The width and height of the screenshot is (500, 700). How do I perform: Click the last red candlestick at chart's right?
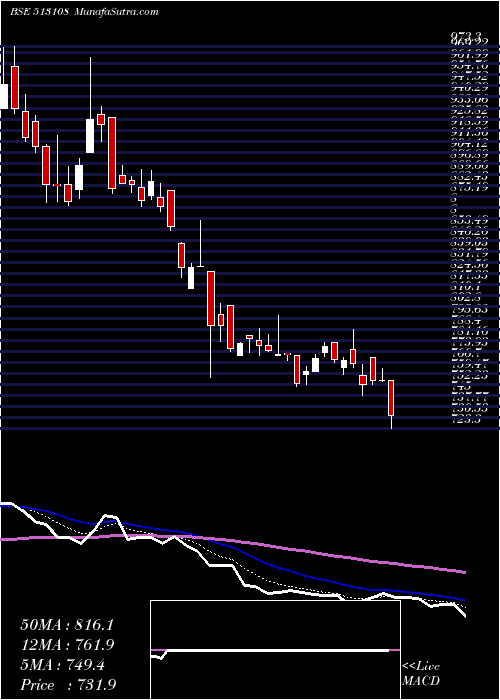[x=392, y=398]
